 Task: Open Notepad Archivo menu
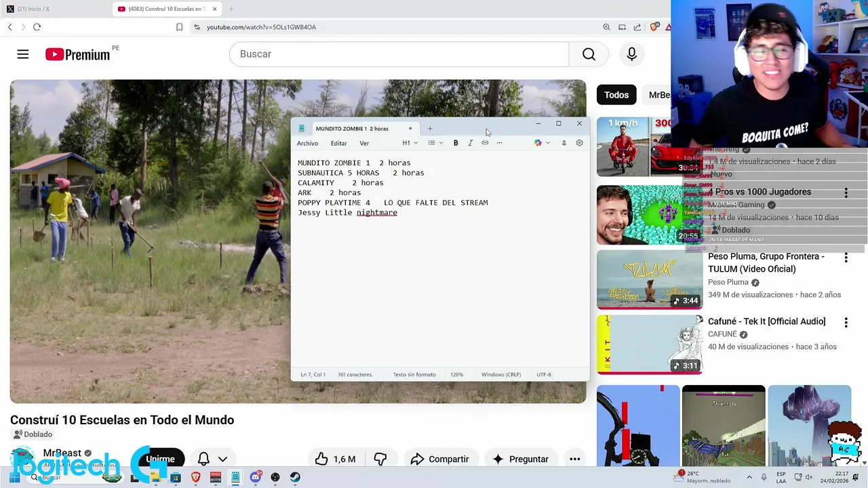(307, 143)
